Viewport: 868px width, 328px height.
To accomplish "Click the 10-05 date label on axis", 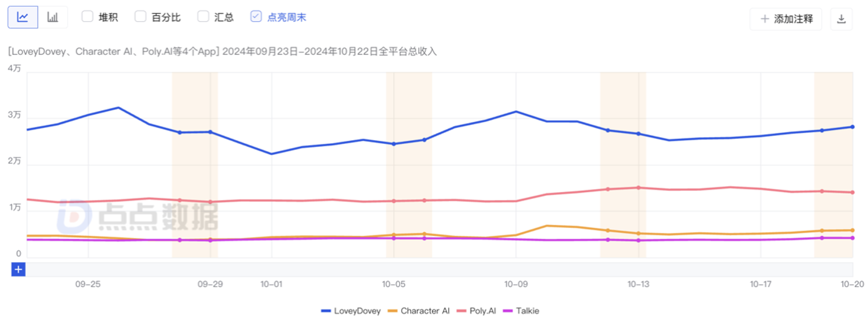I will tap(394, 284).
